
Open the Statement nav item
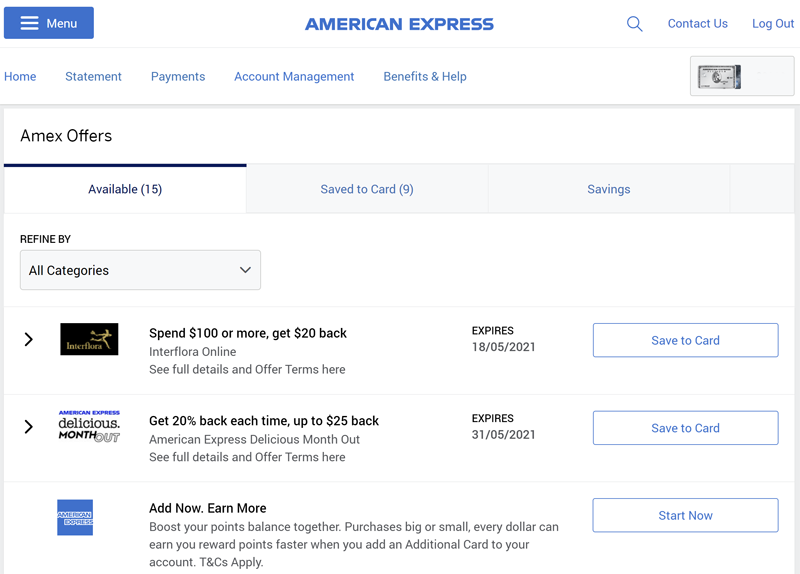(x=93, y=77)
